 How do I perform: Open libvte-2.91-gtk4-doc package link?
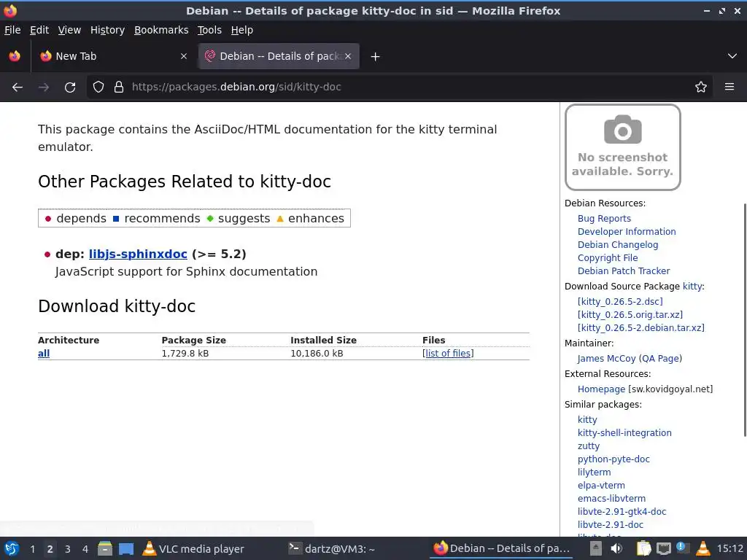click(x=622, y=511)
